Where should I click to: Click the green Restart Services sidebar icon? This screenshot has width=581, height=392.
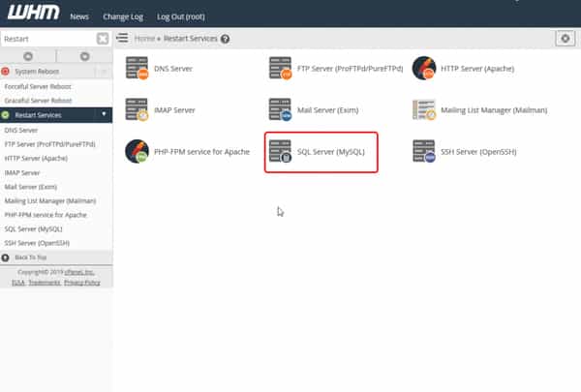pos(5,115)
